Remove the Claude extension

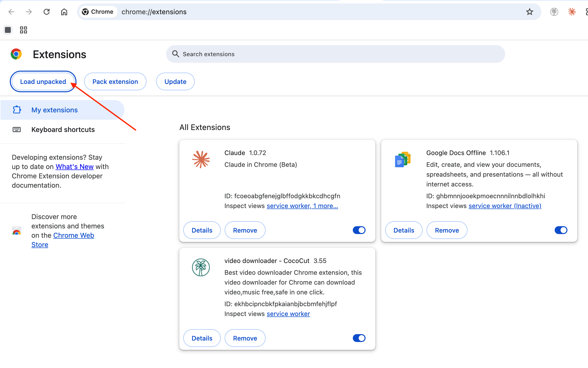point(245,230)
